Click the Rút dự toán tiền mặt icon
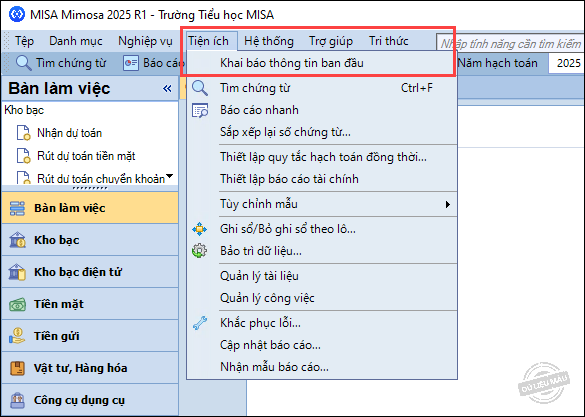 [x=23, y=156]
